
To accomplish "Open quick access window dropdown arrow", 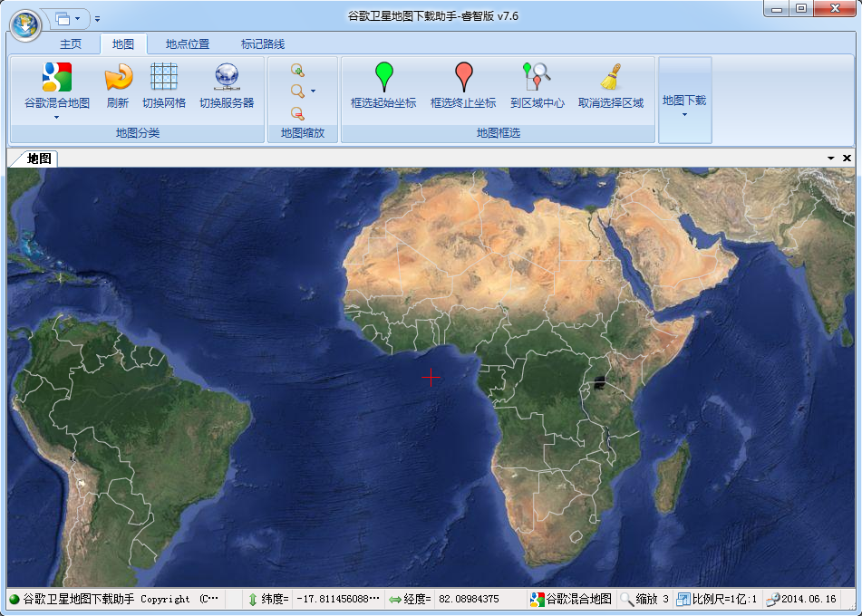I will [78, 19].
